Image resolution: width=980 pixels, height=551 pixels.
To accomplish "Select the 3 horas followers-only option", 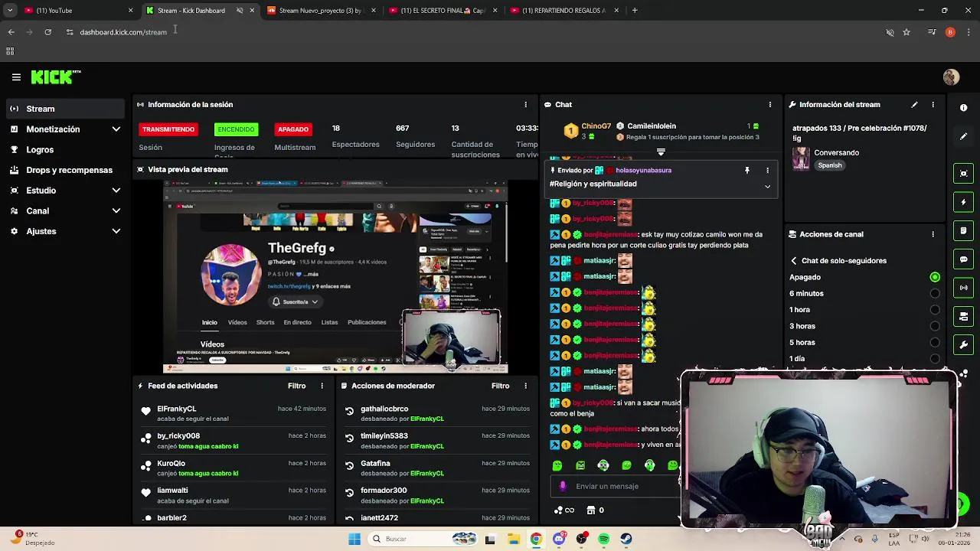I will 935,326.
